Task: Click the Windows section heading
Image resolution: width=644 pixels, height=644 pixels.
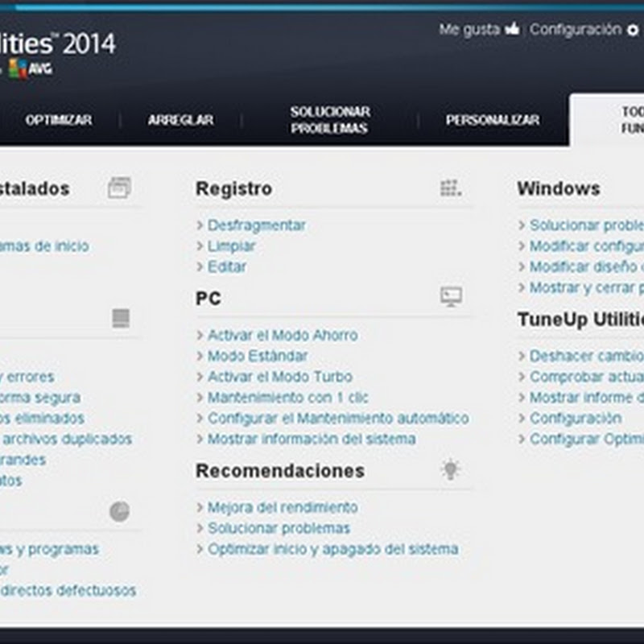Action: (x=559, y=188)
